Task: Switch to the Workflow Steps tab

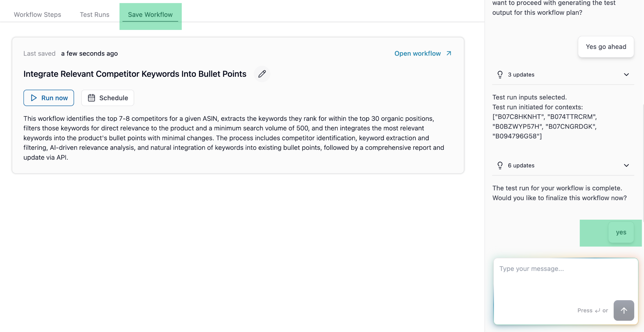Action: (37, 14)
